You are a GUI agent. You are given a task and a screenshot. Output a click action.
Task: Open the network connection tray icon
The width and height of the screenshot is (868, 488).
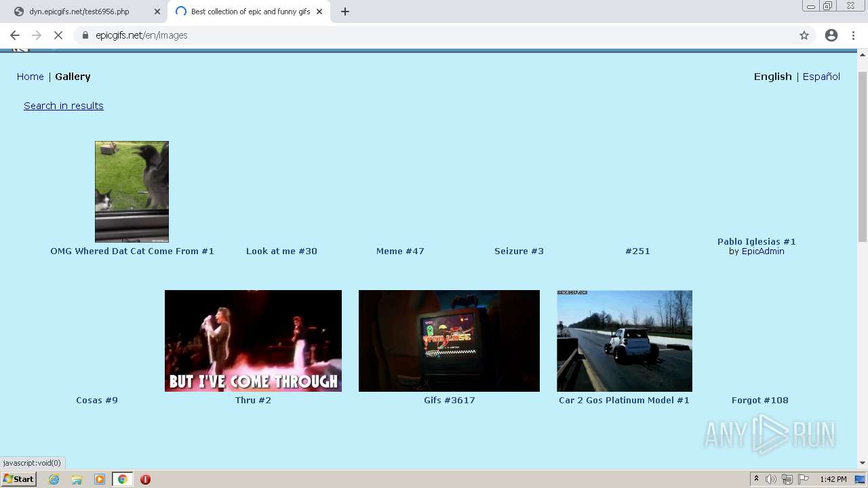click(787, 479)
